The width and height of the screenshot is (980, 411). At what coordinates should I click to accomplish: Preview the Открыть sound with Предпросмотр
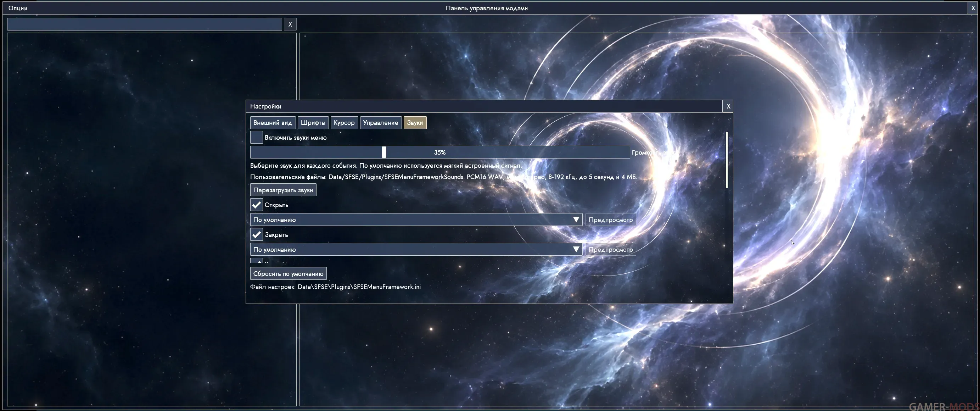[x=610, y=220]
